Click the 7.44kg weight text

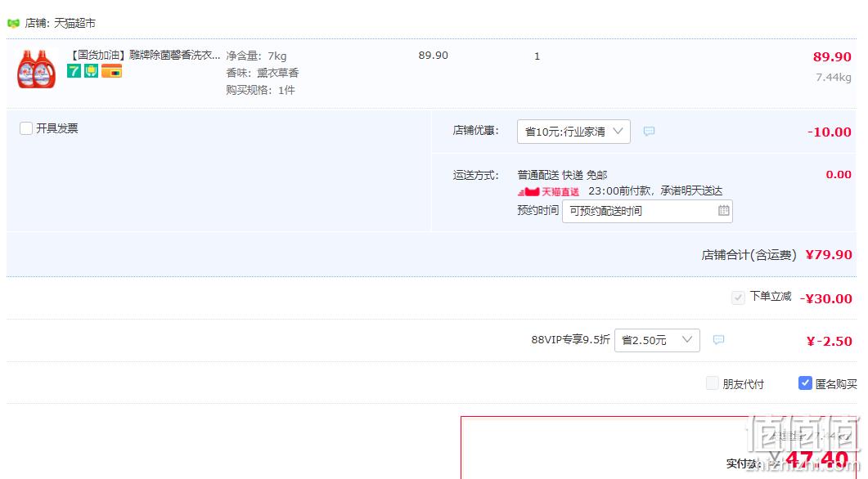click(x=833, y=78)
